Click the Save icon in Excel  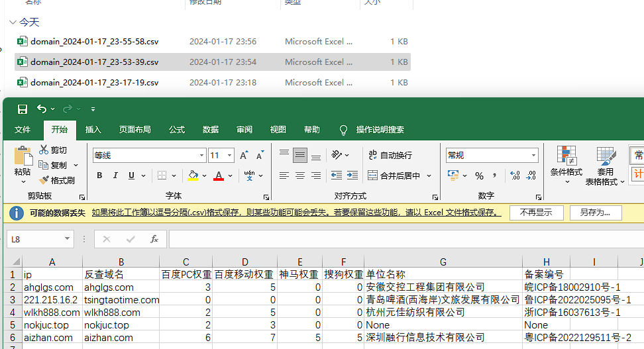point(22,109)
